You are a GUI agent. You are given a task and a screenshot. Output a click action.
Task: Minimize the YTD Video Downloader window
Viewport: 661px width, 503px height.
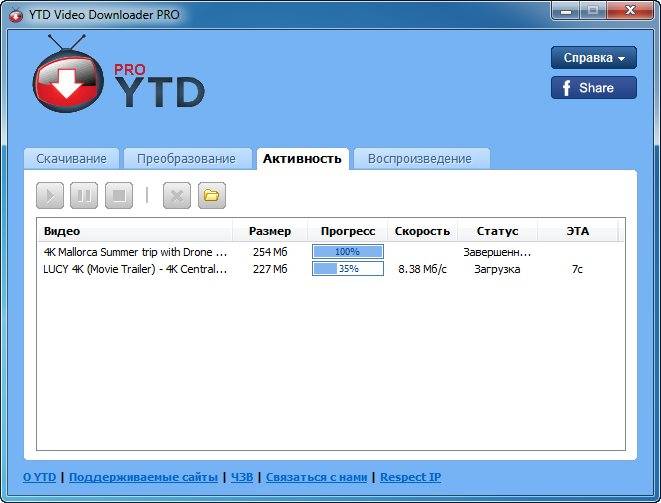point(565,11)
